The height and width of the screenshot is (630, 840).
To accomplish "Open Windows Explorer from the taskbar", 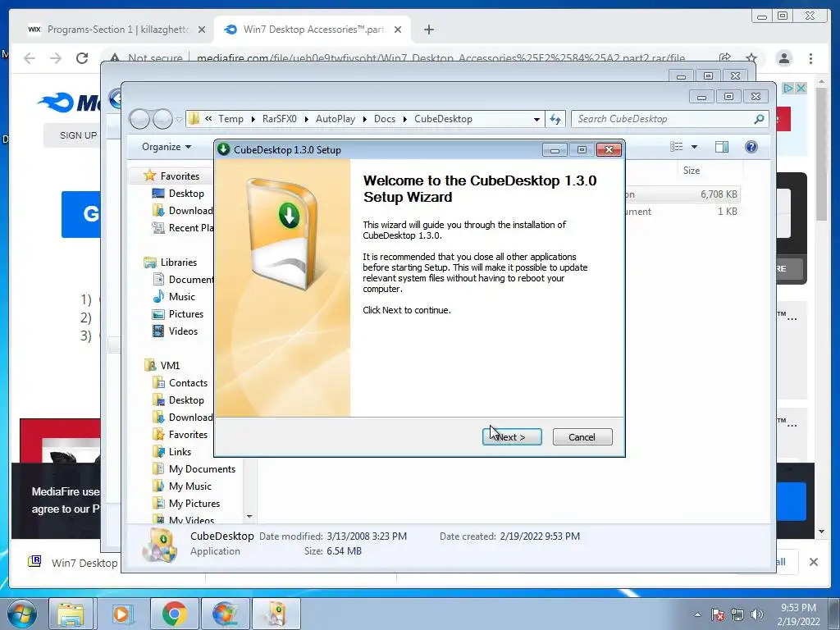I will [71, 614].
